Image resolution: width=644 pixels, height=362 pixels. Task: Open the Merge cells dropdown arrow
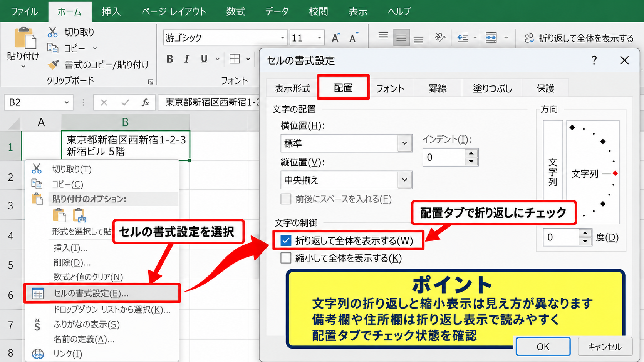(x=506, y=38)
